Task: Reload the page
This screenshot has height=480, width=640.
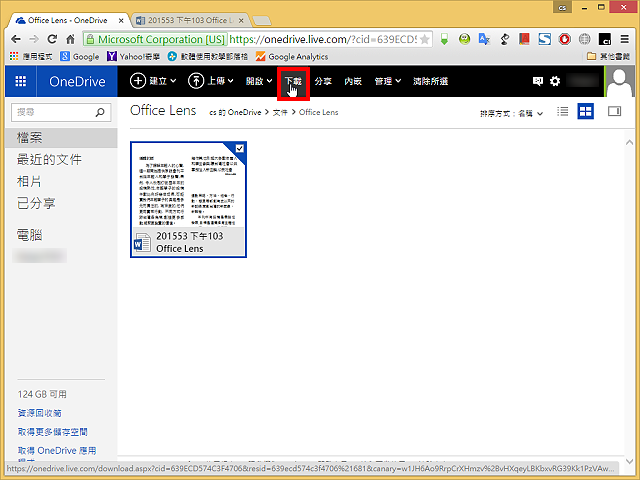Action: [x=52, y=39]
